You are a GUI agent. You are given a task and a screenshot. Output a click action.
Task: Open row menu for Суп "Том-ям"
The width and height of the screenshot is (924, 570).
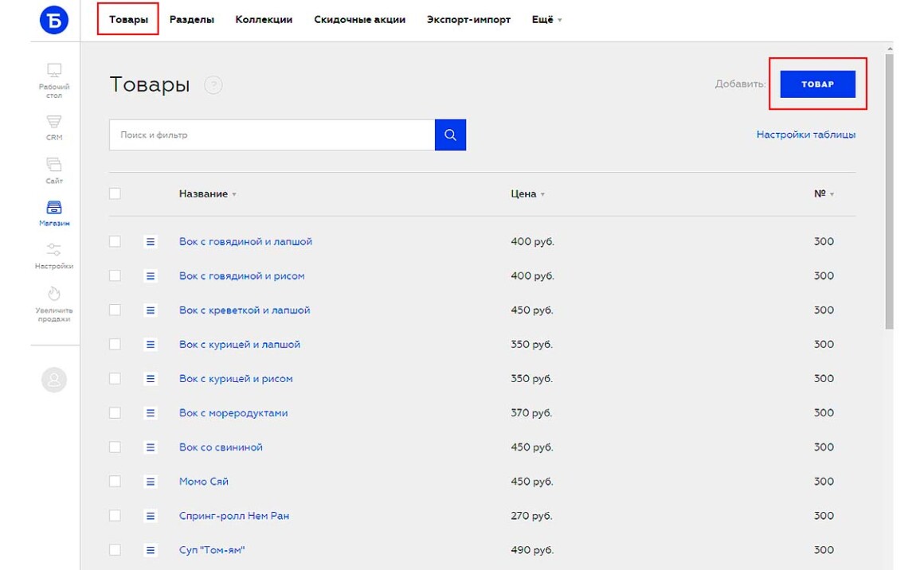(151, 550)
